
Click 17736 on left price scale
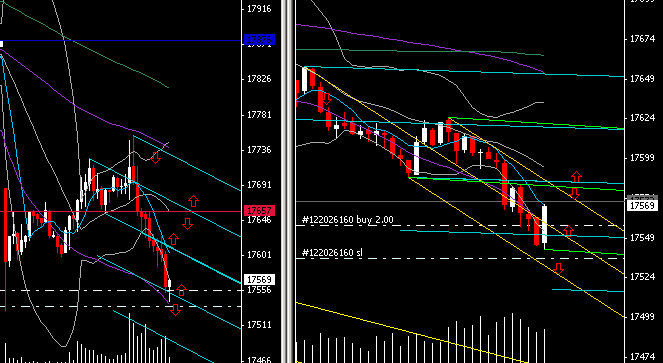tap(259, 150)
